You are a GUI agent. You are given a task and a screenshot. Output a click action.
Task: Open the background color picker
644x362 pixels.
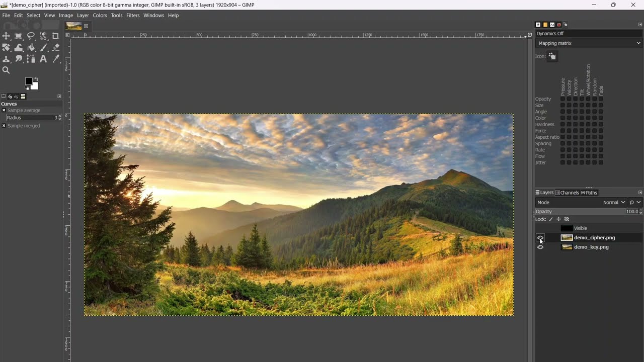(35, 86)
